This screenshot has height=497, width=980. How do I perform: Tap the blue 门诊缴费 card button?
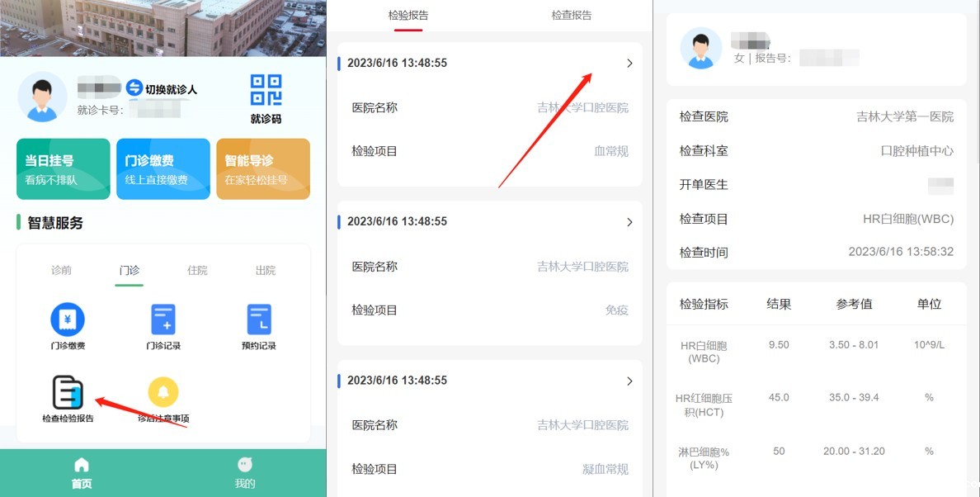click(163, 169)
